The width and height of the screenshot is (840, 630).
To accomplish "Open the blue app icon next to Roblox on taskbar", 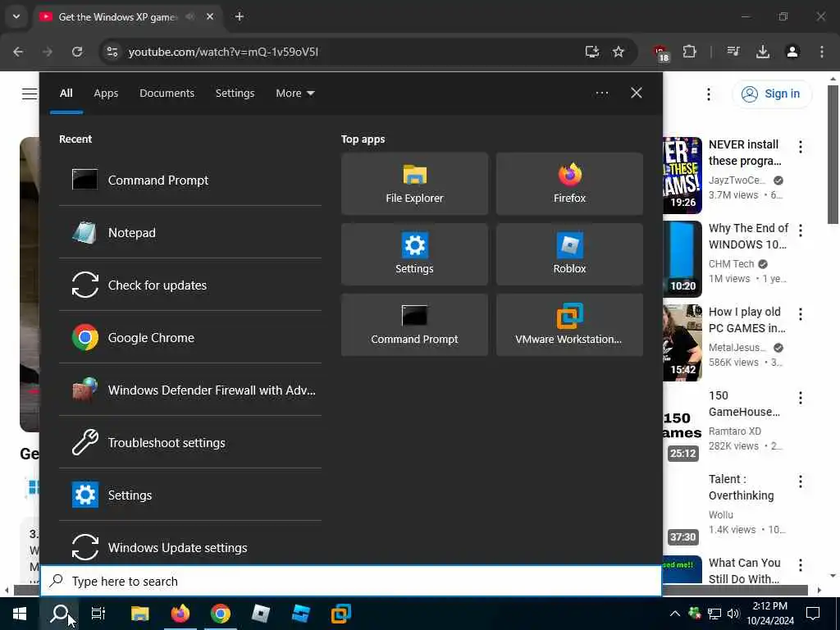I will (300, 614).
